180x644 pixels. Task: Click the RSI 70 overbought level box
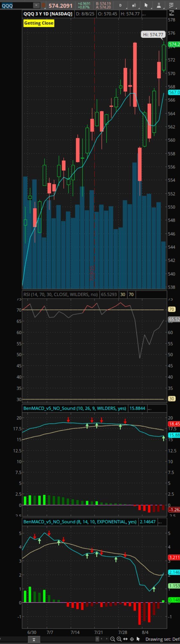click(x=131, y=294)
